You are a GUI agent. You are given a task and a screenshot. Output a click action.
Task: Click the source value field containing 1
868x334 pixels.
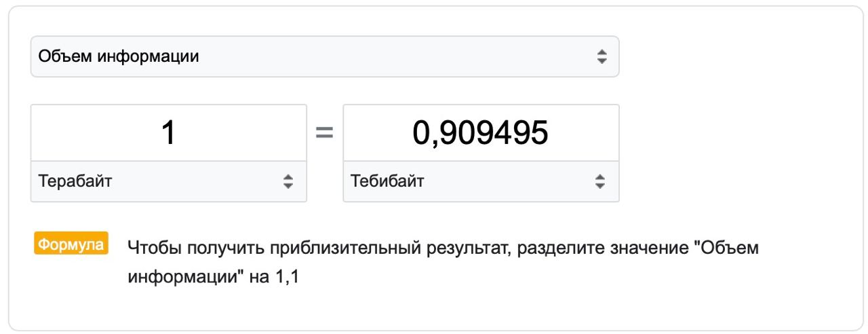tap(168, 132)
